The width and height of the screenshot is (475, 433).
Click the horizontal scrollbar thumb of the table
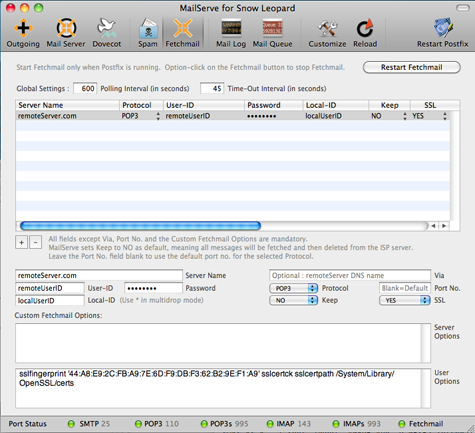(140, 226)
